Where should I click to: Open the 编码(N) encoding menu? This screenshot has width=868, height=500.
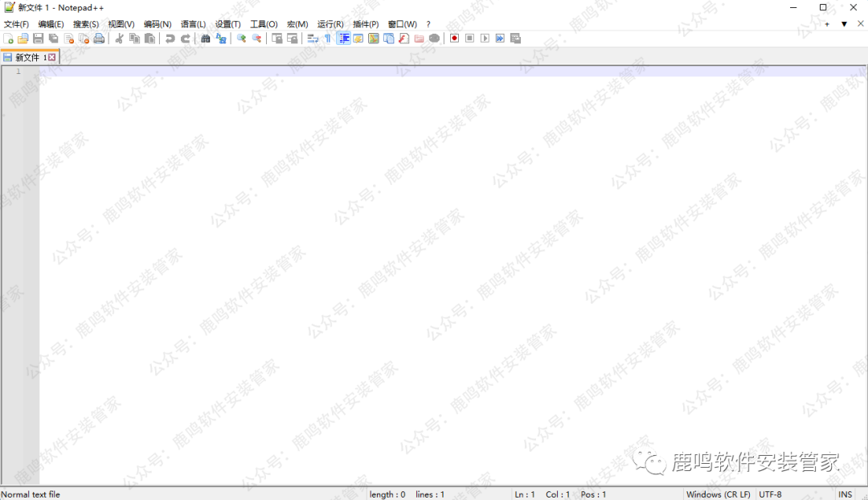click(x=158, y=24)
